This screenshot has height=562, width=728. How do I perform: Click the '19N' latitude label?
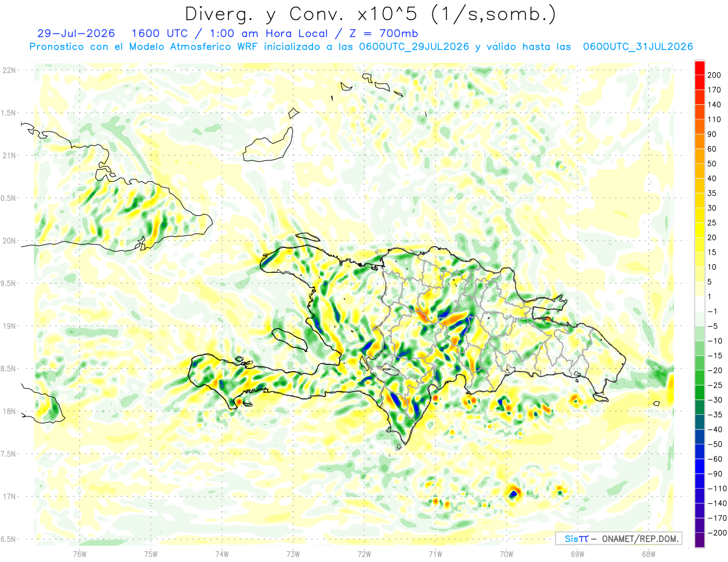[8, 326]
